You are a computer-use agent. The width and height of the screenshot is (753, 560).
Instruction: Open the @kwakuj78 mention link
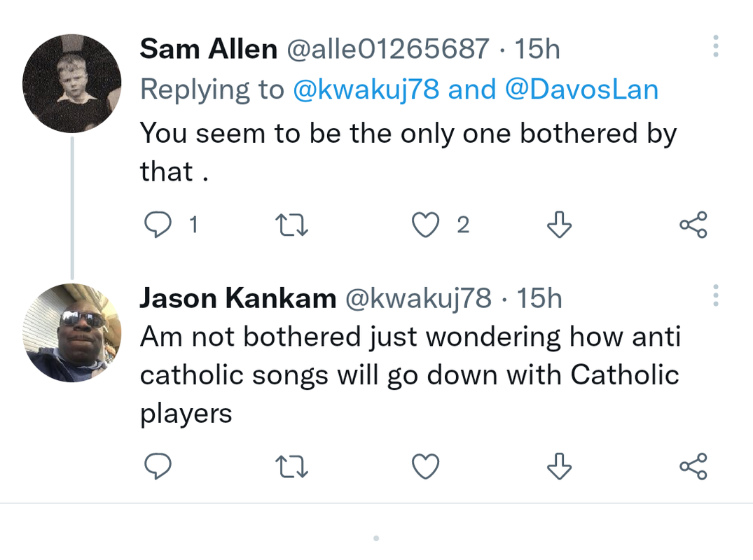(366, 90)
